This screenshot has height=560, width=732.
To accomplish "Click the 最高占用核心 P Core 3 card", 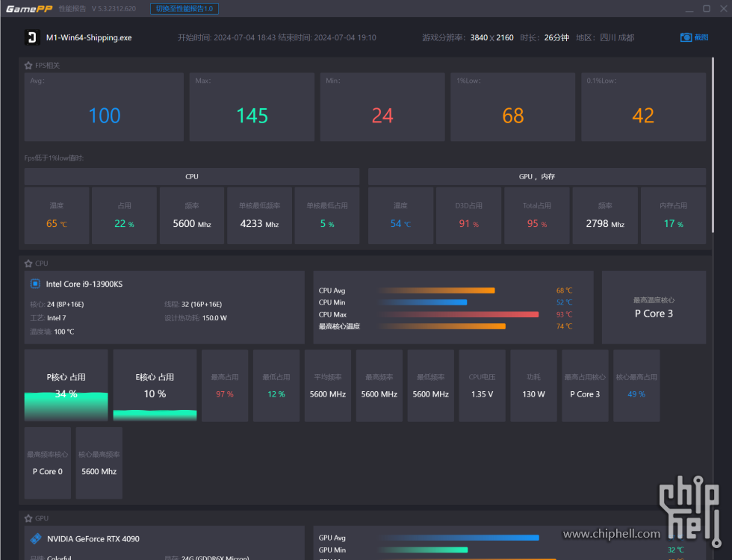I will [x=585, y=385].
